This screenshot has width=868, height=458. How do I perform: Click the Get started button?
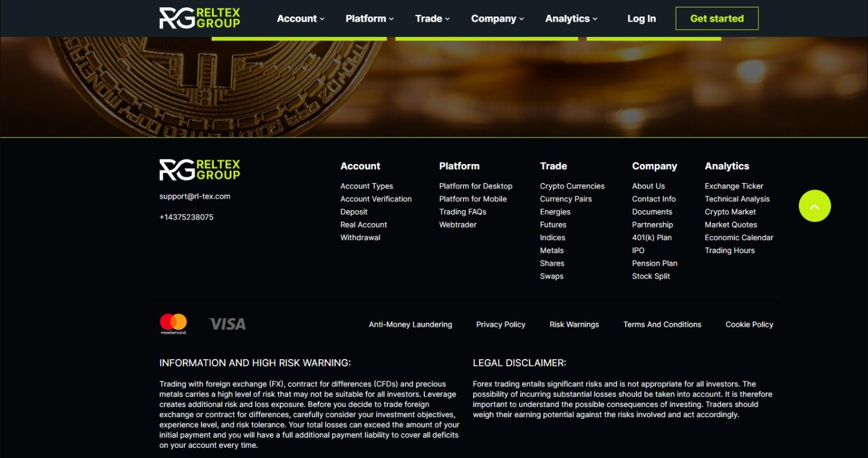click(717, 19)
